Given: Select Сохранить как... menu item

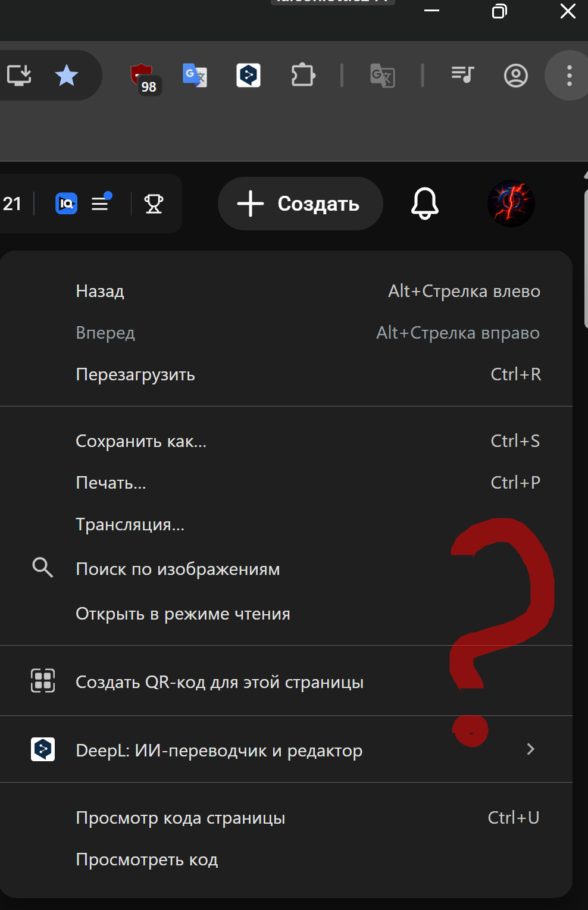Looking at the screenshot, I should click(141, 441).
